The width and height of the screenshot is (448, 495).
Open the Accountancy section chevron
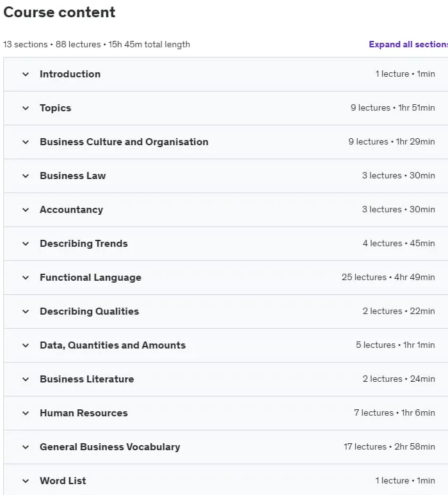pyautogui.click(x=26, y=210)
